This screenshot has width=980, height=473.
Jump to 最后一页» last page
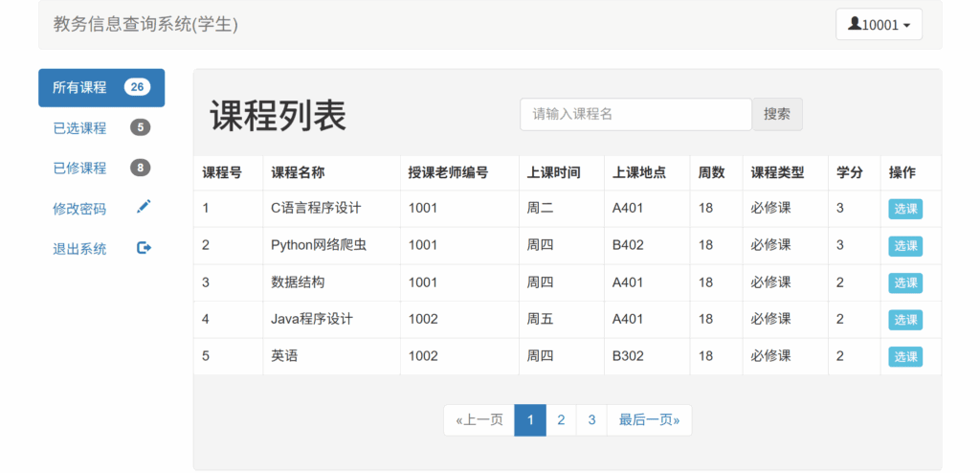coord(650,419)
